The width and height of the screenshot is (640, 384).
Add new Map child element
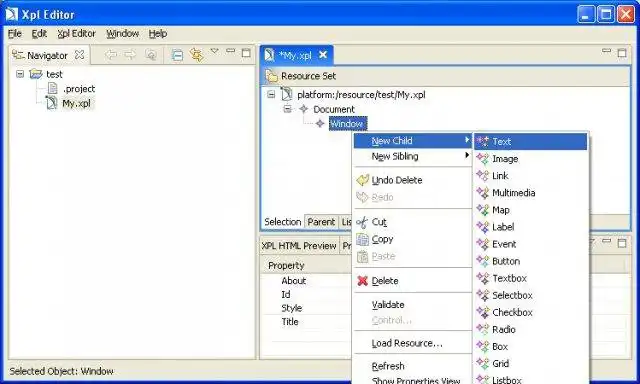click(531, 210)
